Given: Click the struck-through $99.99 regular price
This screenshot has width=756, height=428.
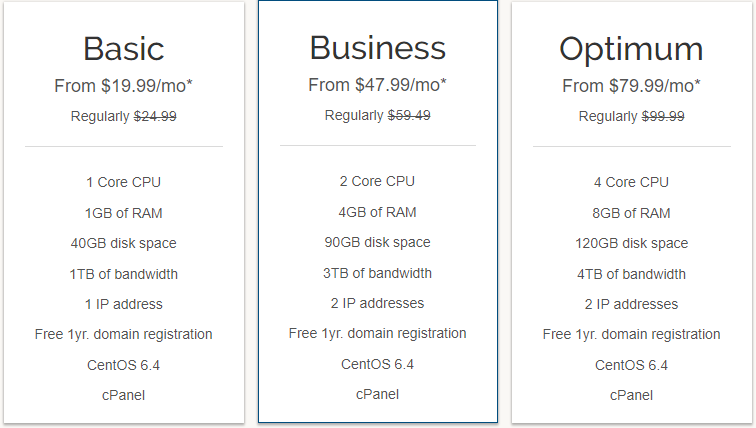Looking at the screenshot, I should tap(662, 116).
